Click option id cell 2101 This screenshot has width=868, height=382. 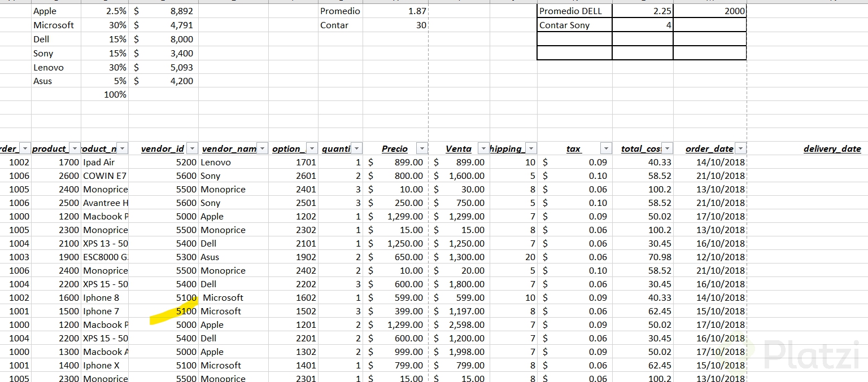(x=293, y=243)
